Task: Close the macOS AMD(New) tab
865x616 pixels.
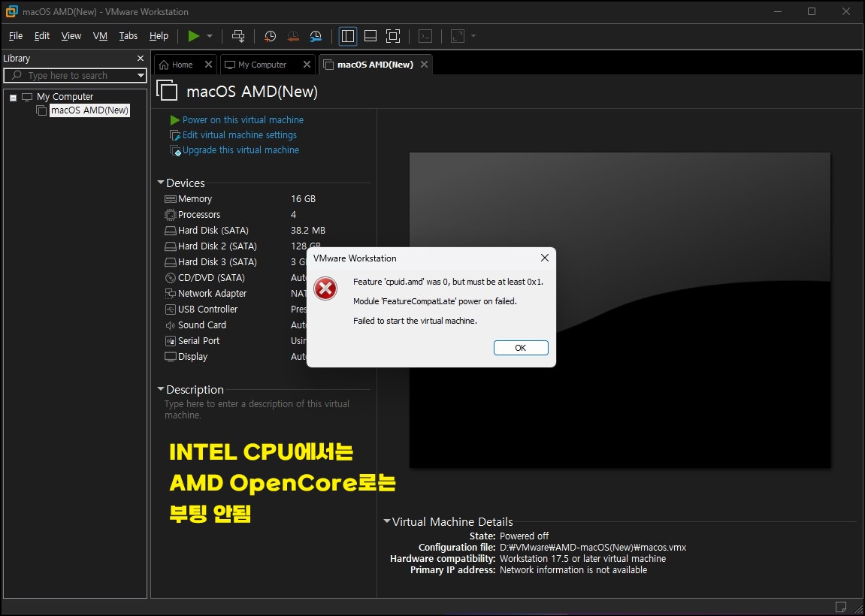Action: click(424, 65)
